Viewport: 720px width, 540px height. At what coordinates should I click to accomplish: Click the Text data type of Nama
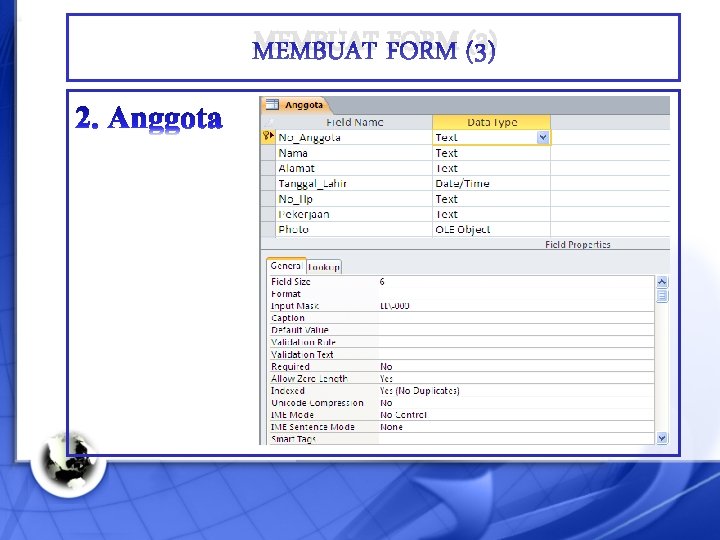tap(491, 153)
